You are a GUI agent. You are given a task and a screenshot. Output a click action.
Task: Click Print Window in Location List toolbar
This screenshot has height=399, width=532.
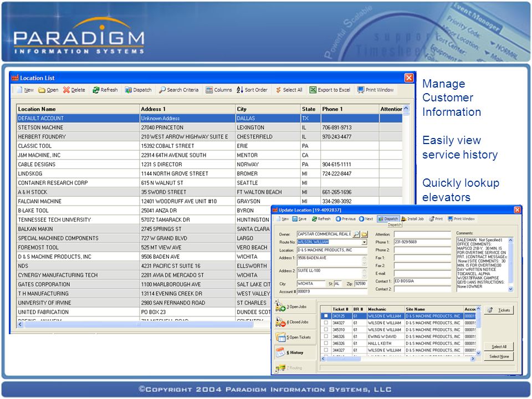click(376, 90)
